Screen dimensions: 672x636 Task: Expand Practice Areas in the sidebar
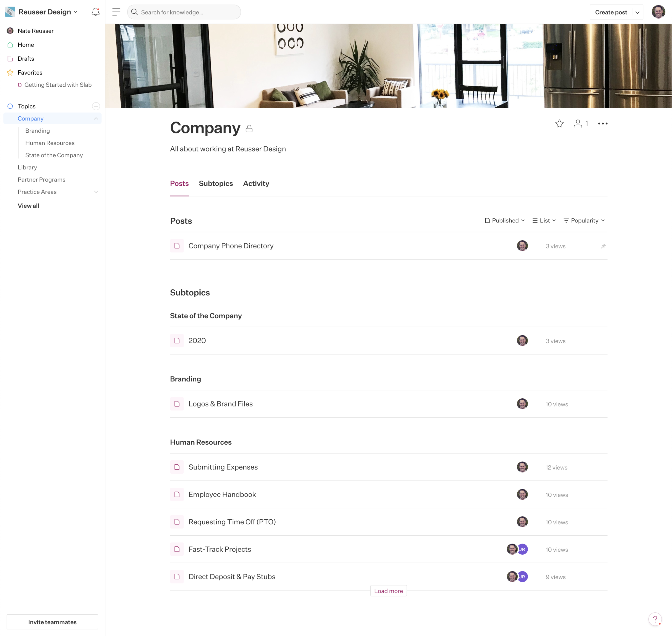96,191
